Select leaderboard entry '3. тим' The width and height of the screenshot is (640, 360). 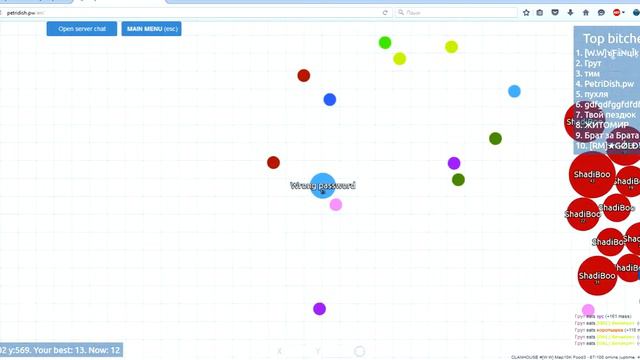pyautogui.click(x=588, y=73)
